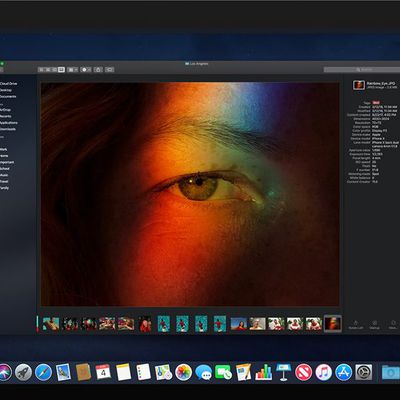
Task: Select the selected rainbow eye filmstrip thumbnail
Action: pyautogui.click(x=333, y=324)
